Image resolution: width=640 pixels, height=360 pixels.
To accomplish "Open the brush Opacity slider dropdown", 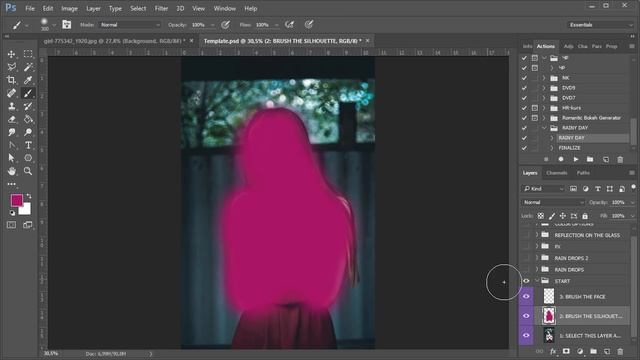I will pyautogui.click(x=212, y=25).
